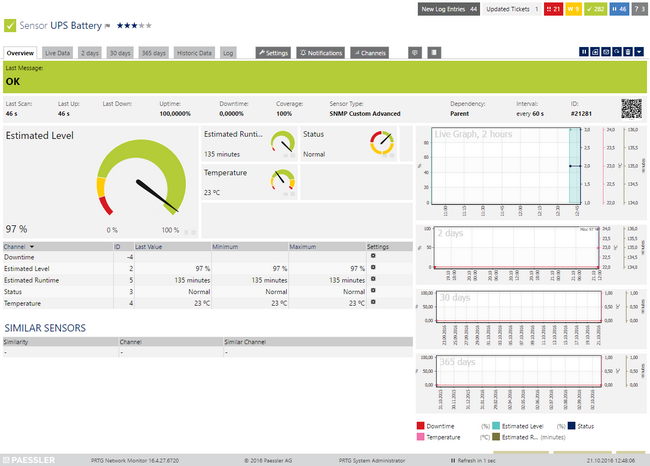Open the sensor QR code
The width and height of the screenshot is (650, 466).
631,109
